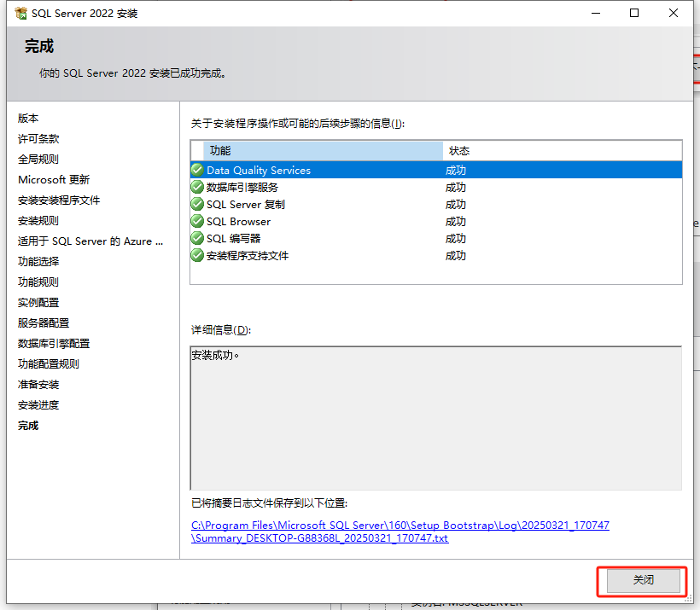Click the 适用于 SQL Server 的 Azure step

(90, 241)
